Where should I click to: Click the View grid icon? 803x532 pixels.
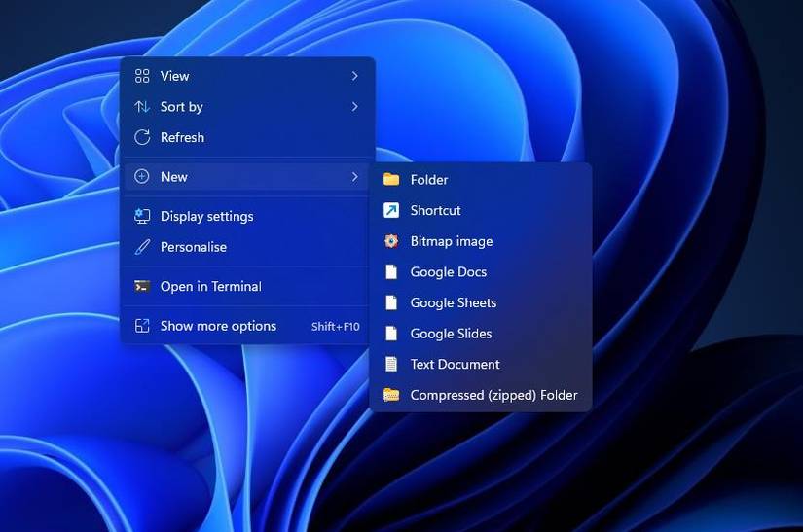pyautogui.click(x=142, y=76)
